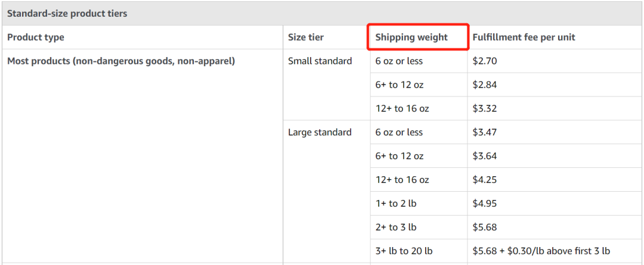
Task: Click "6 oz or less" in the Small standard tier
Action: tap(399, 61)
